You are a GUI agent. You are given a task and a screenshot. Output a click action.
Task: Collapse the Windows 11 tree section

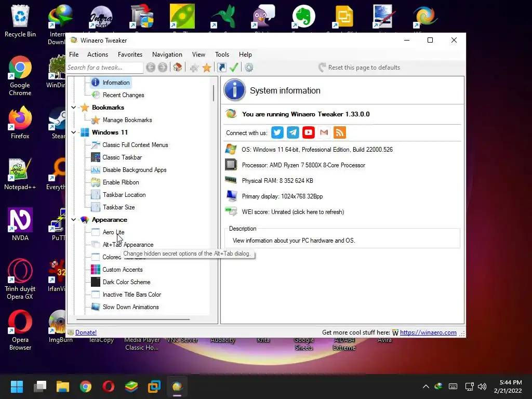tap(73, 132)
